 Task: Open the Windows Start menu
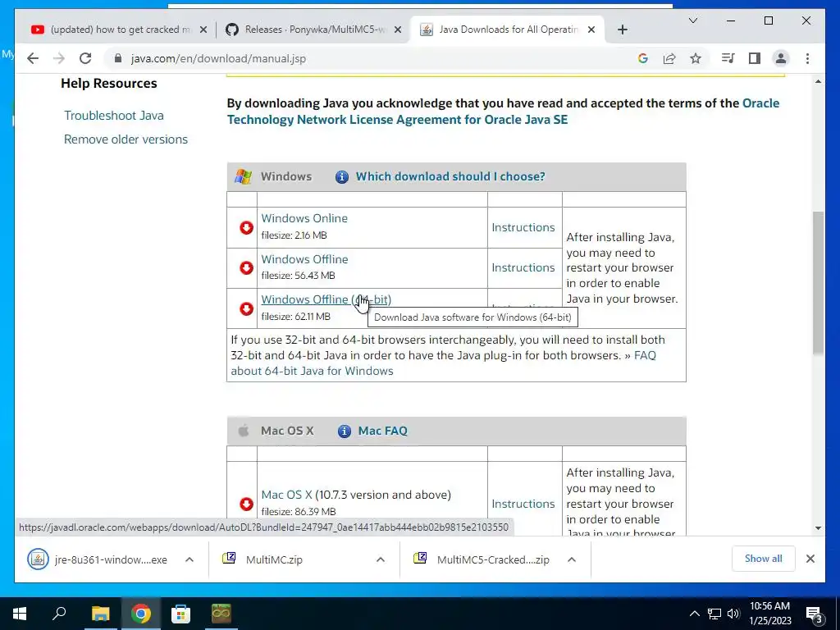(20, 614)
